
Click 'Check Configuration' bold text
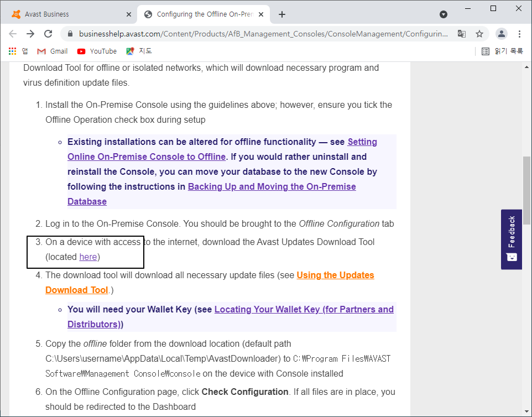245,392
